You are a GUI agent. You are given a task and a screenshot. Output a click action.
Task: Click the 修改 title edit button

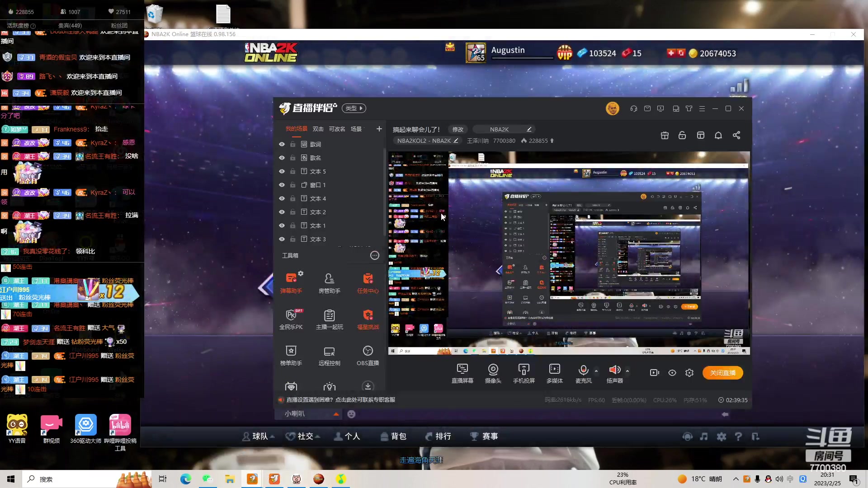(x=458, y=129)
